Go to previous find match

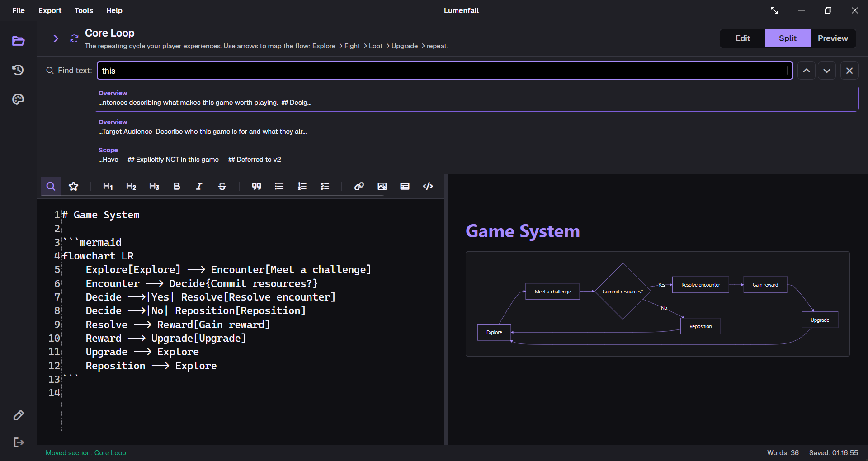click(x=807, y=71)
